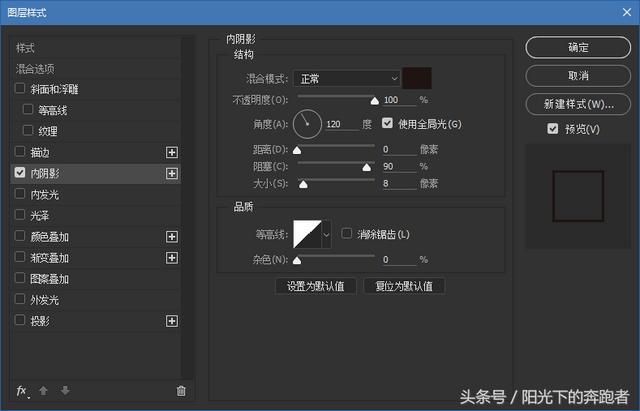Enable the 投影 checkbox
Screen dimensions: 640x411
tap(20, 320)
